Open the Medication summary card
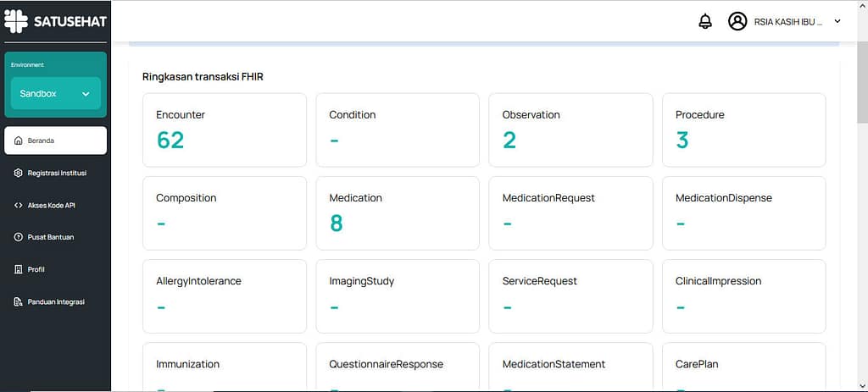 [398, 213]
